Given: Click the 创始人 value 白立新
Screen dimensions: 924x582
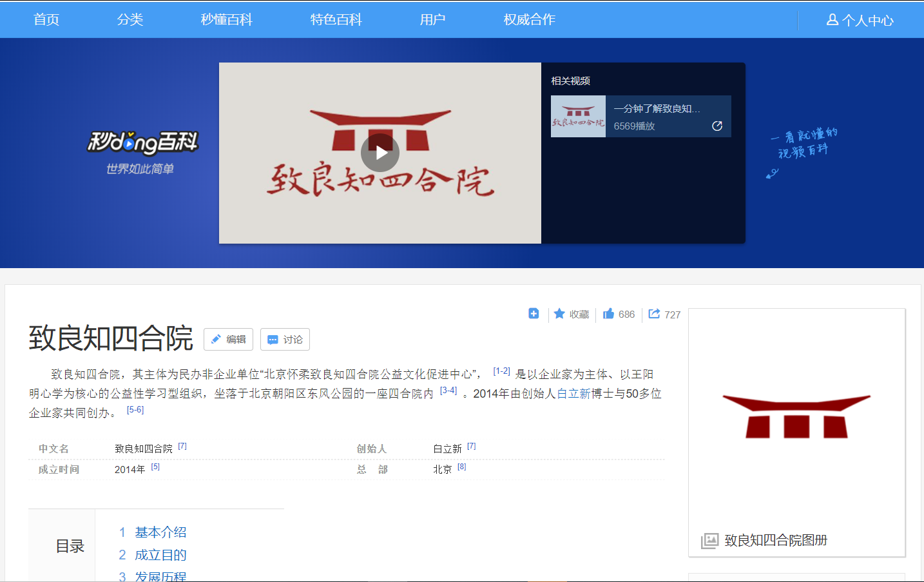Looking at the screenshot, I should point(447,449).
